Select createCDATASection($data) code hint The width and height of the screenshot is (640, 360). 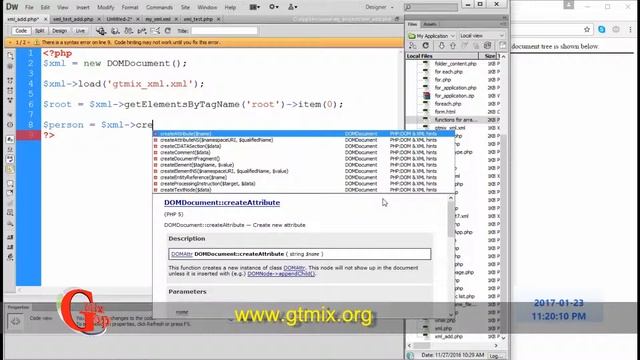303,146
